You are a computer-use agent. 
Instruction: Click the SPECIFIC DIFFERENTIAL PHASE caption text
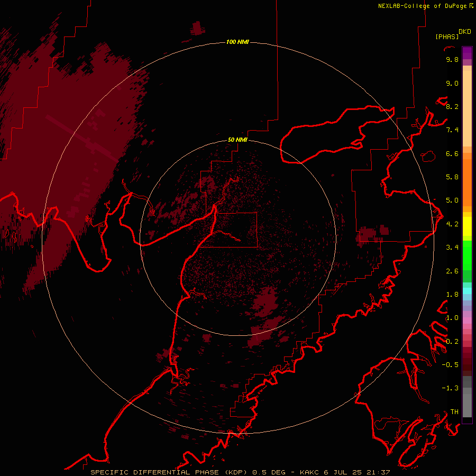[x=154, y=472]
